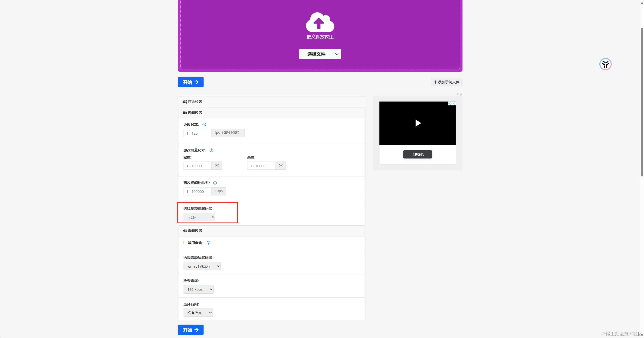Click the frame rate fps input field

(197, 133)
